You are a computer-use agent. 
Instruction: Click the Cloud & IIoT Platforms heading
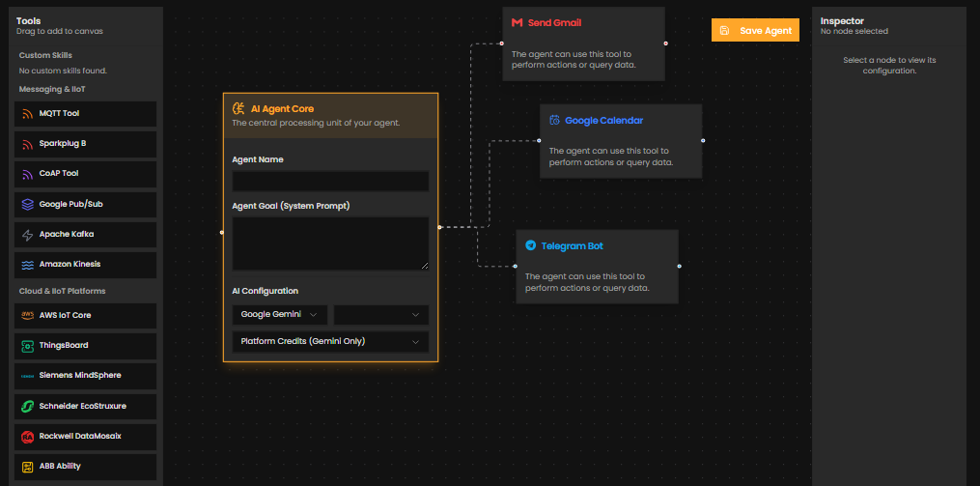coord(63,292)
